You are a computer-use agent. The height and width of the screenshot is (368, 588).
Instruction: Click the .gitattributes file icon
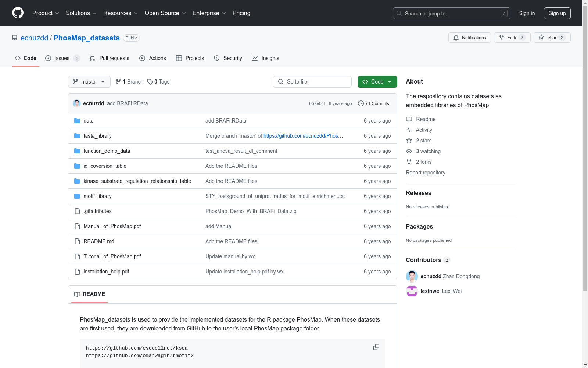click(x=77, y=211)
